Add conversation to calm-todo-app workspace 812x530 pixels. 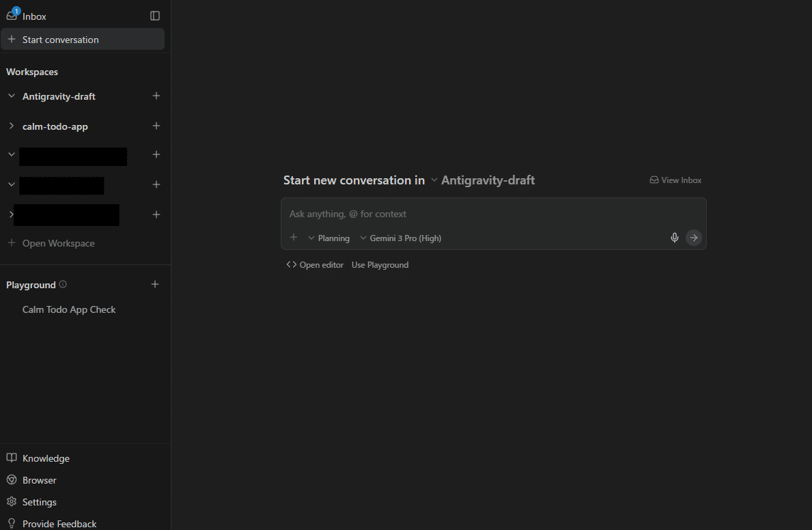(x=156, y=126)
